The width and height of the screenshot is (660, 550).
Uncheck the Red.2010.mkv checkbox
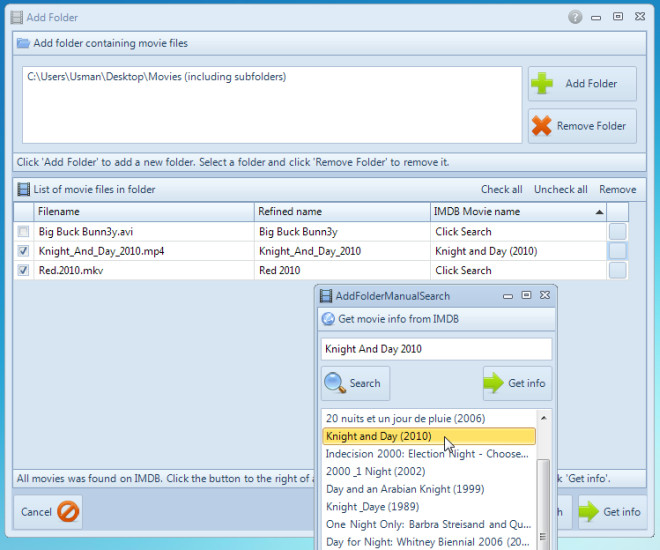tap(24, 270)
